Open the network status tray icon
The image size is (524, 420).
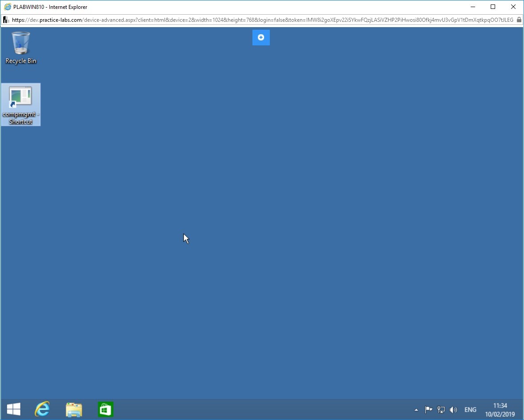click(441, 410)
